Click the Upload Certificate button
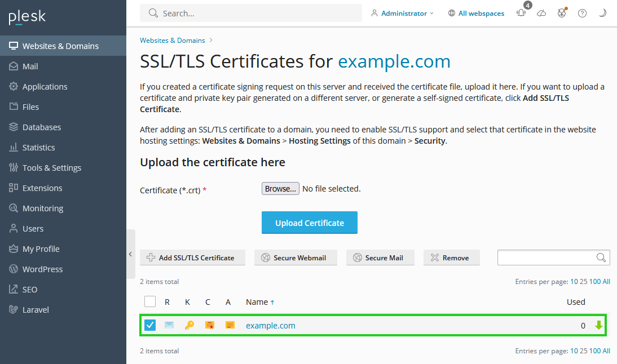This screenshot has width=617, height=364. [x=309, y=223]
